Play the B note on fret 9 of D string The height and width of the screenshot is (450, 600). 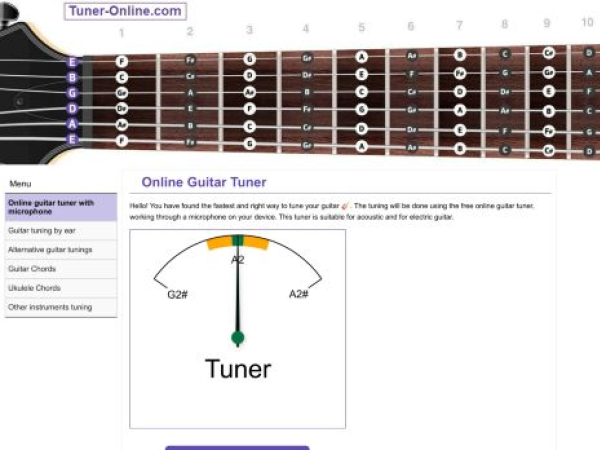[x=548, y=111]
